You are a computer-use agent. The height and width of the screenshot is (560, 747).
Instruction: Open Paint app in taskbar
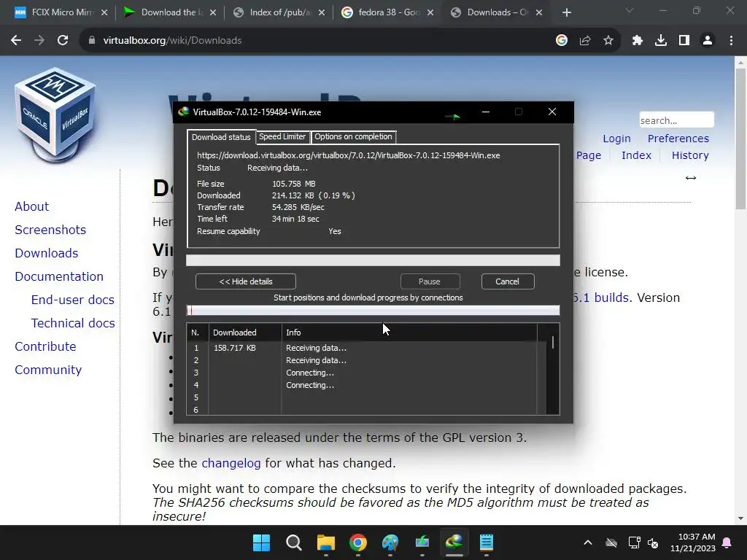coord(390,542)
